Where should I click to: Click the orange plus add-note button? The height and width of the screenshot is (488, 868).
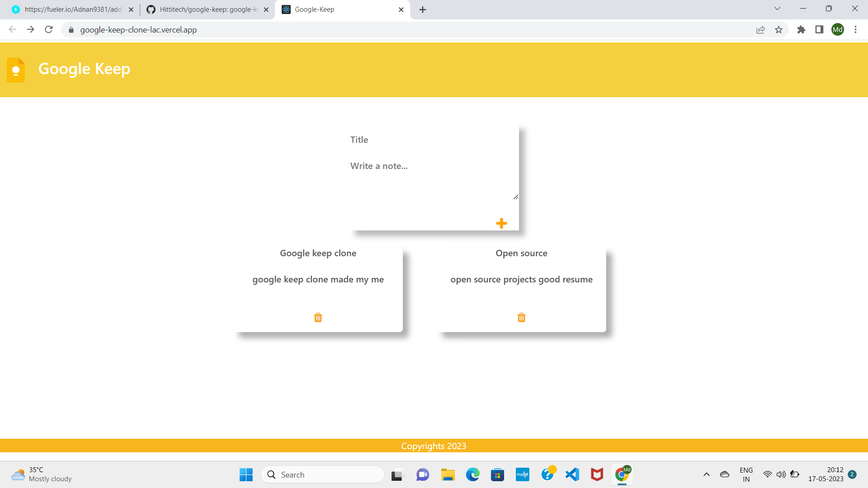(501, 223)
